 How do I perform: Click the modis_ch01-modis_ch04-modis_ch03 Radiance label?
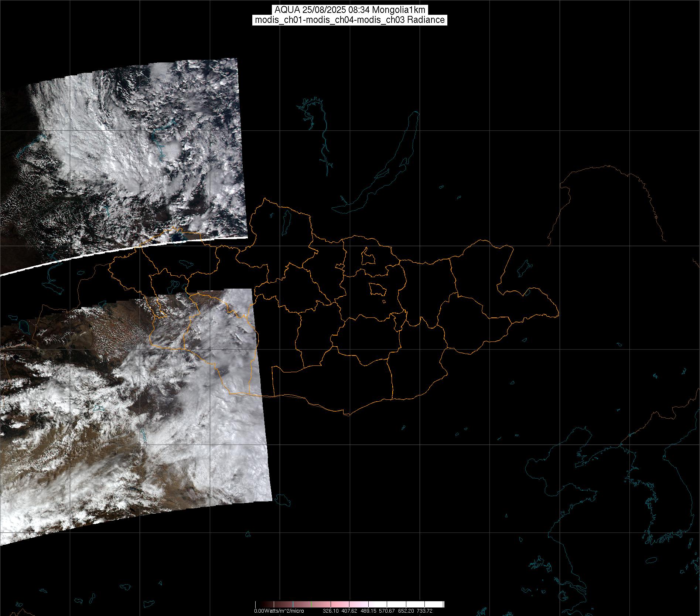tap(349, 20)
